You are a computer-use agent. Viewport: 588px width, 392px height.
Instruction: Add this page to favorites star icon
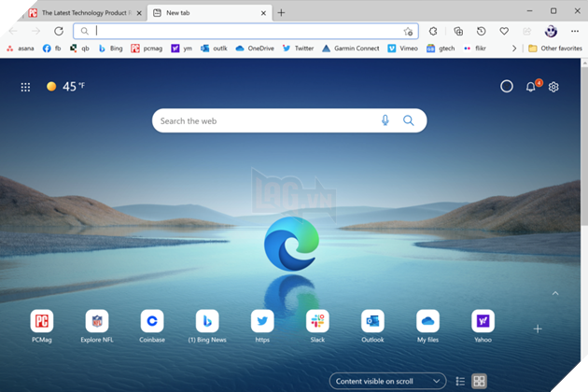[408, 32]
